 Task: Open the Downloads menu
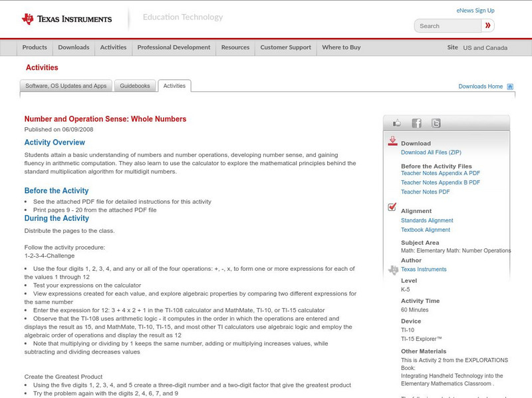(x=74, y=47)
